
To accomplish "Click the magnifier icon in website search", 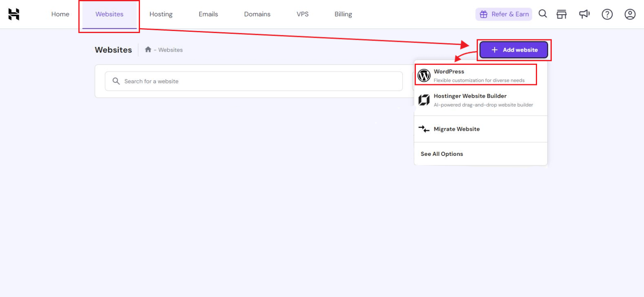I will (x=116, y=81).
